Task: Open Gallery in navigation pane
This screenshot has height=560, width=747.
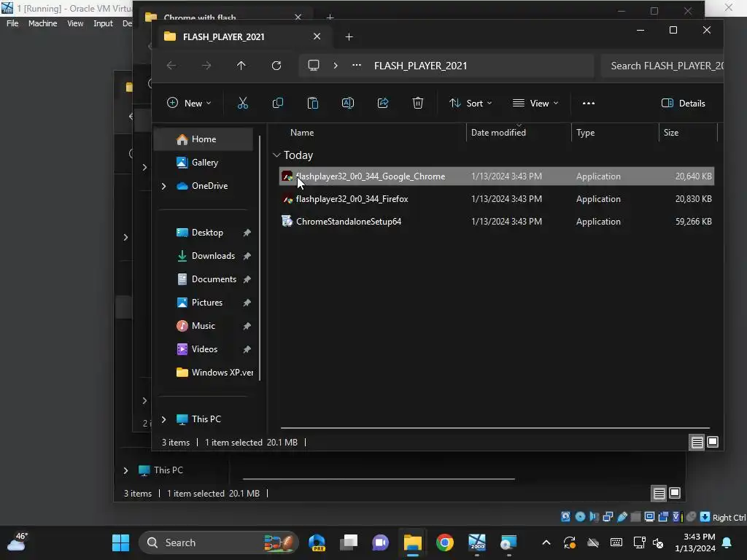Action: coord(204,163)
